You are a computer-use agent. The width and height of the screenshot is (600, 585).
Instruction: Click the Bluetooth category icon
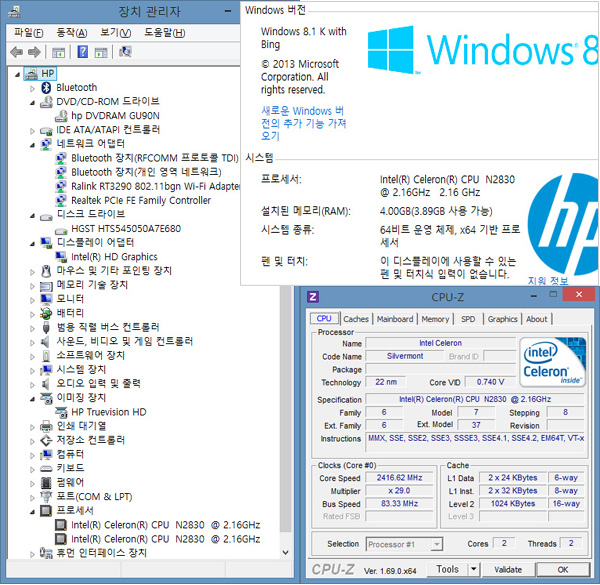click(46, 88)
